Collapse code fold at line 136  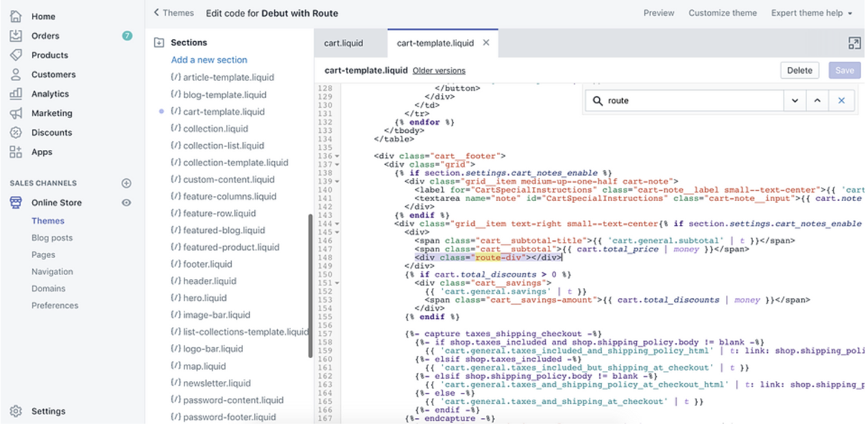click(337, 156)
